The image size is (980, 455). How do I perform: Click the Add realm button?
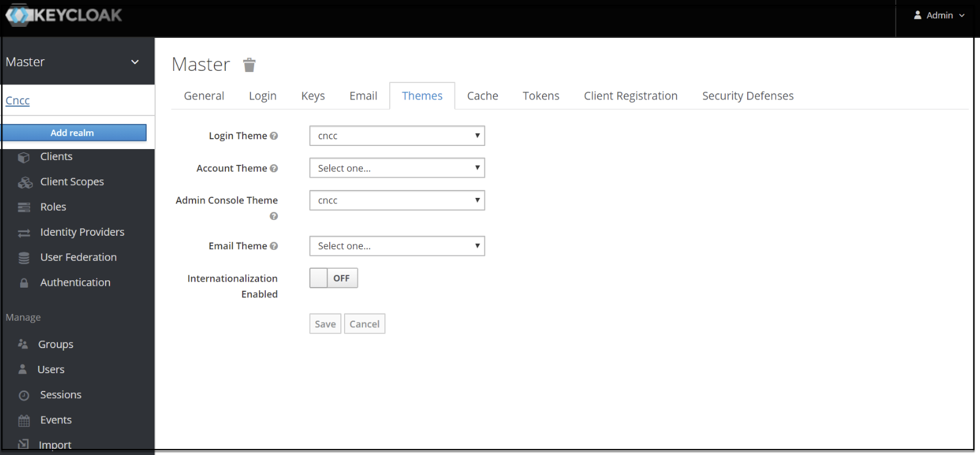(x=74, y=133)
